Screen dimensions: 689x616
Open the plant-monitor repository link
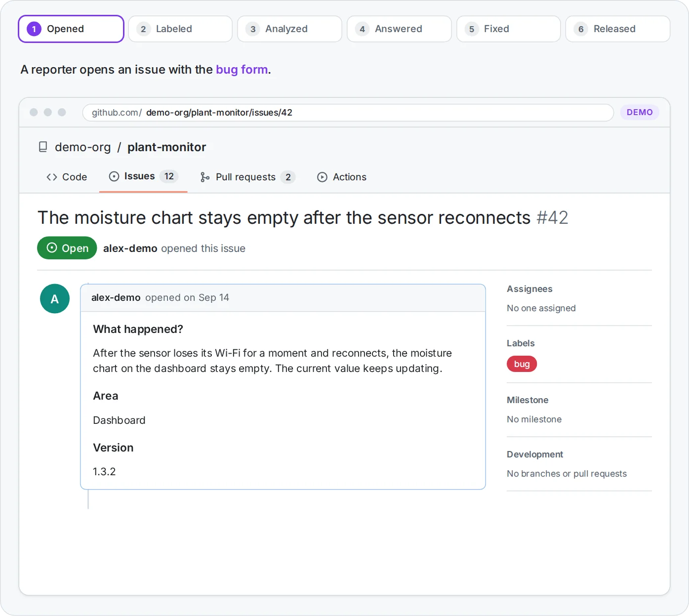point(167,147)
